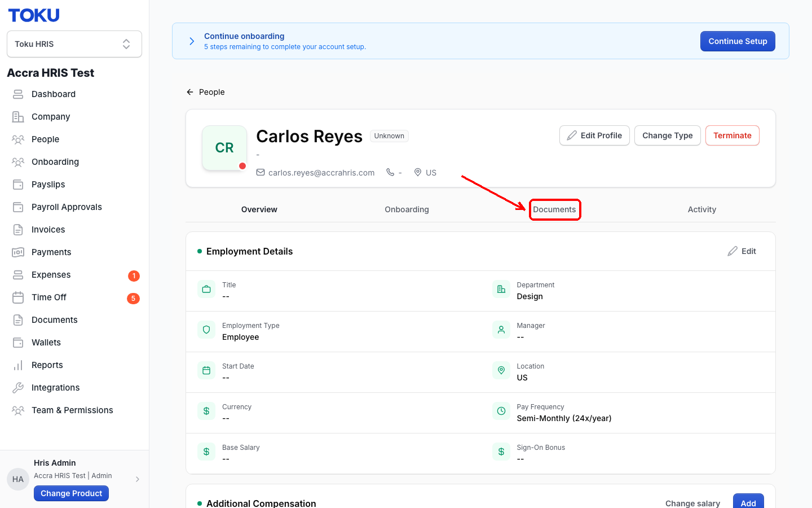
Task: Click the envelope icon beside the email
Action: pos(261,172)
